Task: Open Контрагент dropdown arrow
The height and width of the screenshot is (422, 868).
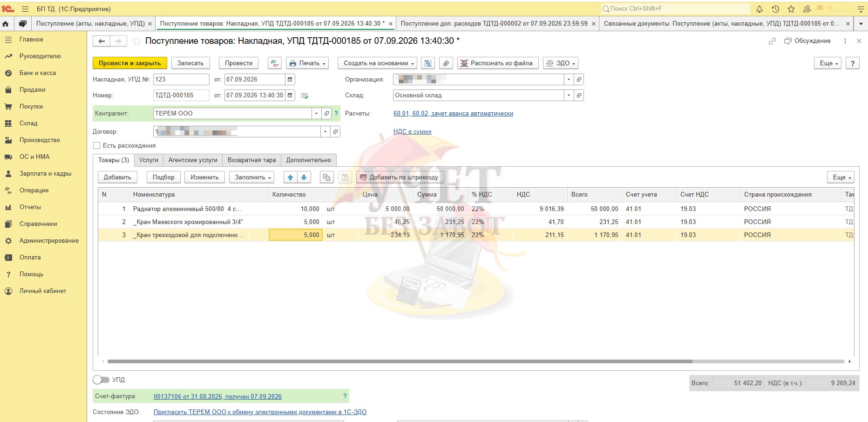Action: (317, 113)
